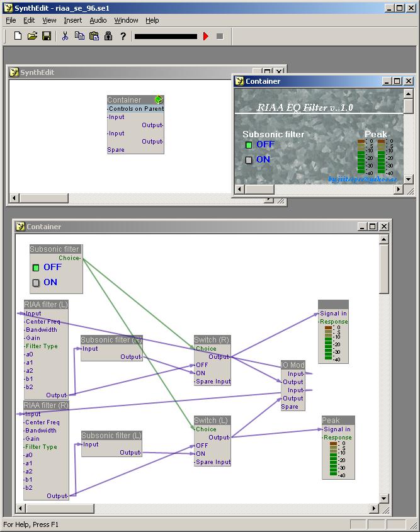Click Filter Type pin on RIAA filter (R)
The image size is (420, 532).
click(x=41, y=447)
